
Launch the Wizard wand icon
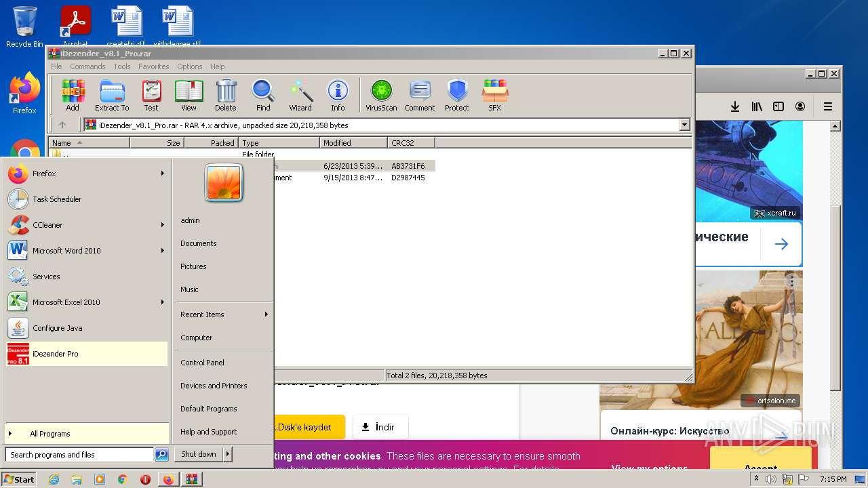tap(300, 95)
